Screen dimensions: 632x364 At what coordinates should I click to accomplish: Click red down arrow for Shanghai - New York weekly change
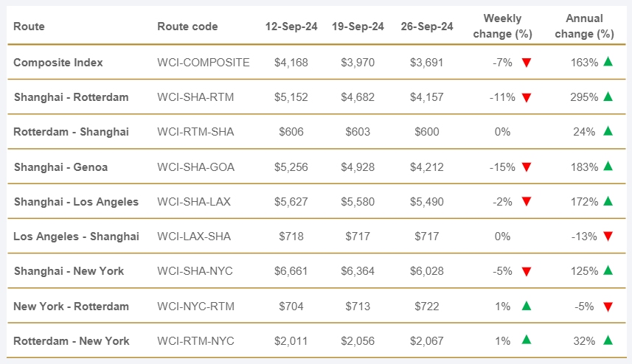(527, 271)
